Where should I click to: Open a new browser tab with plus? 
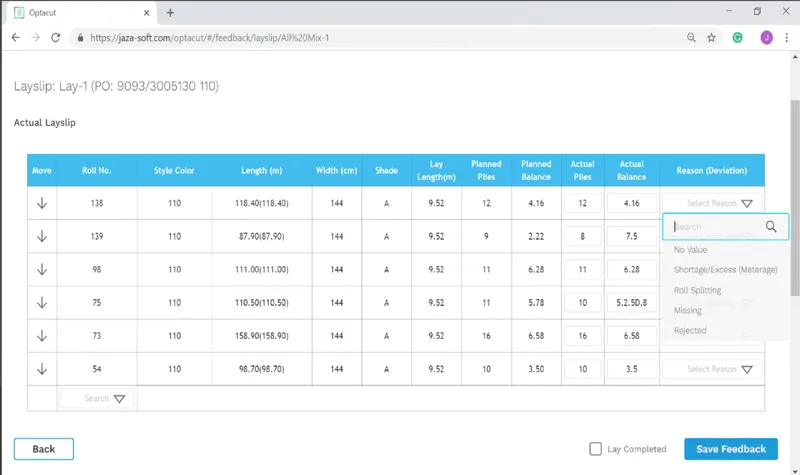170,13
